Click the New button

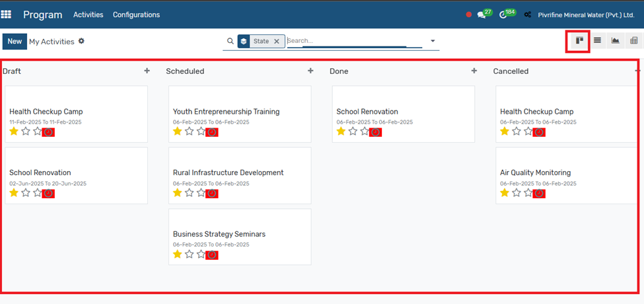tap(15, 42)
